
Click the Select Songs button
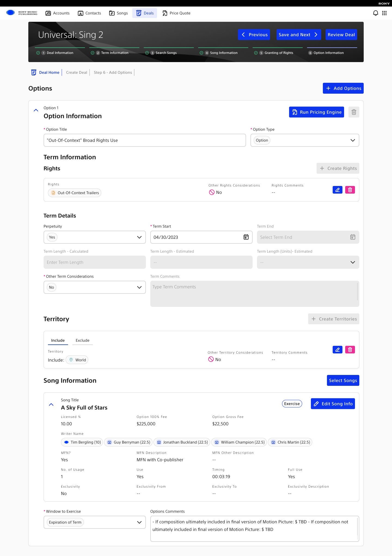tap(343, 380)
